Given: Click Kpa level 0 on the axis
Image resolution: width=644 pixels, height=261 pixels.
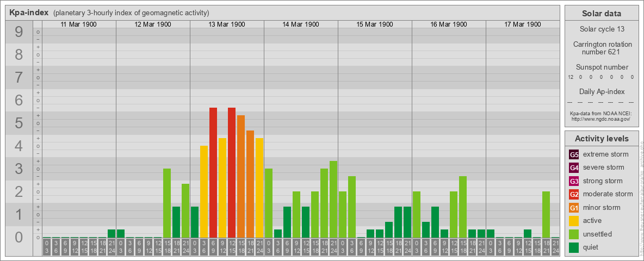Looking at the screenshot, I should 19,237.
